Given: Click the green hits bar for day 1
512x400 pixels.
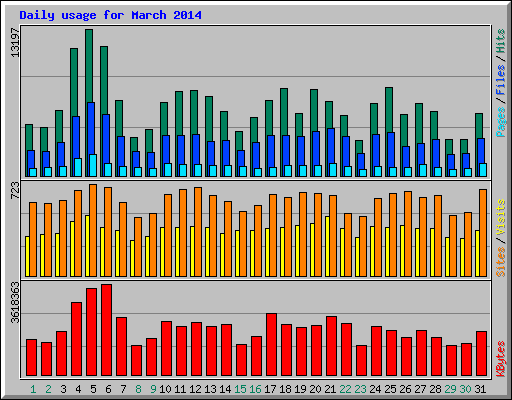Looking at the screenshot, I should tap(29, 137).
